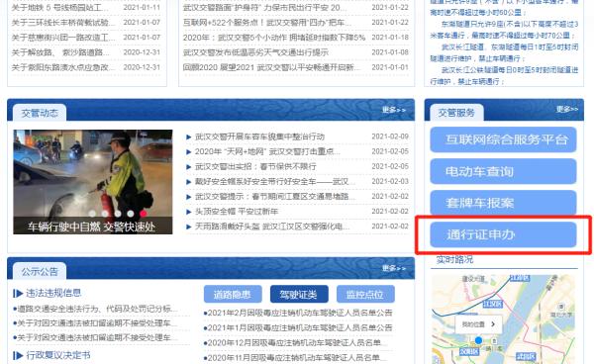The image size is (594, 364).
Task: Open news 武汉交警出实招：春节保供不限行
Action: pyautogui.click(x=255, y=166)
